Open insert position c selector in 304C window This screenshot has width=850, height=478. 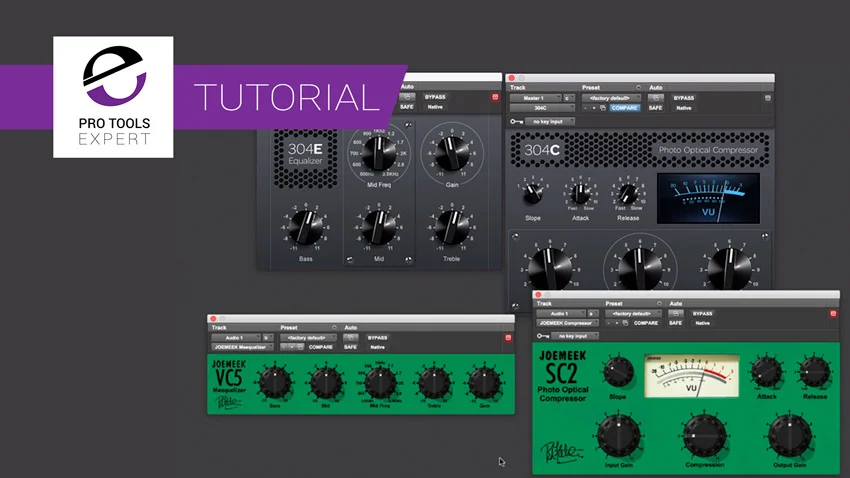pos(569,98)
